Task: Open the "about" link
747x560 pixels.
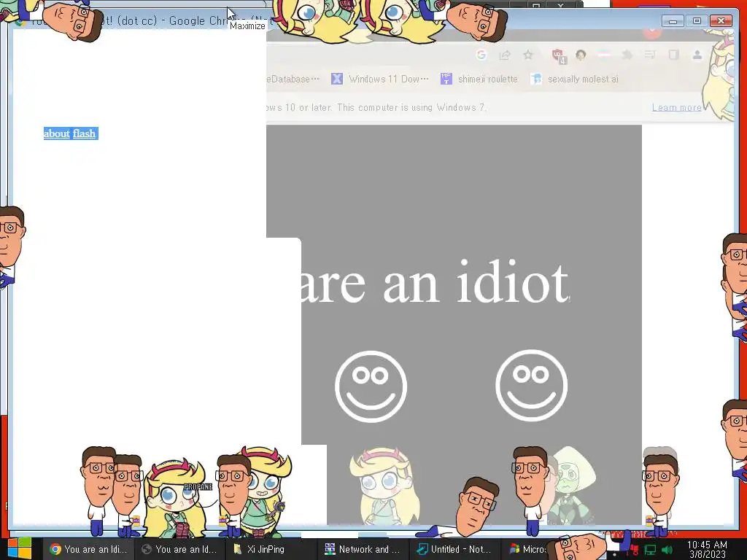Action: coord(57,134)
